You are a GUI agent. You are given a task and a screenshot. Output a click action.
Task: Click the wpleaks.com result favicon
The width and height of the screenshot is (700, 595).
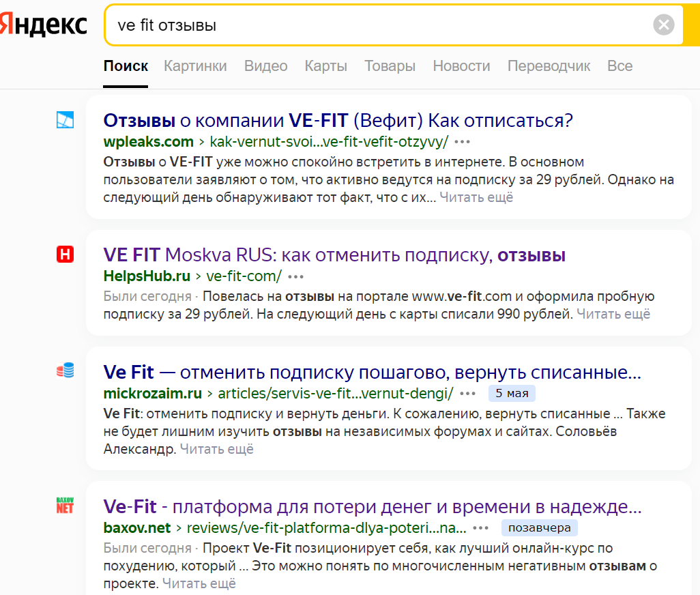(x=65, y=120)
